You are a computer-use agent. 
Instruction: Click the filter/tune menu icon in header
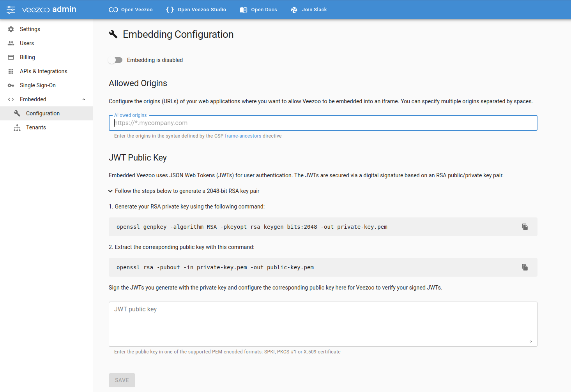click(x=11, y=10)
